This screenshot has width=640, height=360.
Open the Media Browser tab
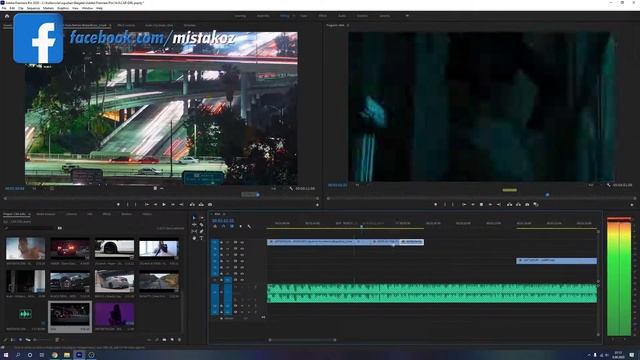tap(46, 214)
